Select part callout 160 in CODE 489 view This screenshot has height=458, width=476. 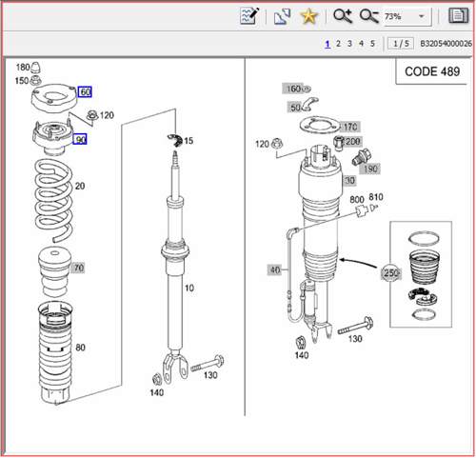[x=293, y=89]
